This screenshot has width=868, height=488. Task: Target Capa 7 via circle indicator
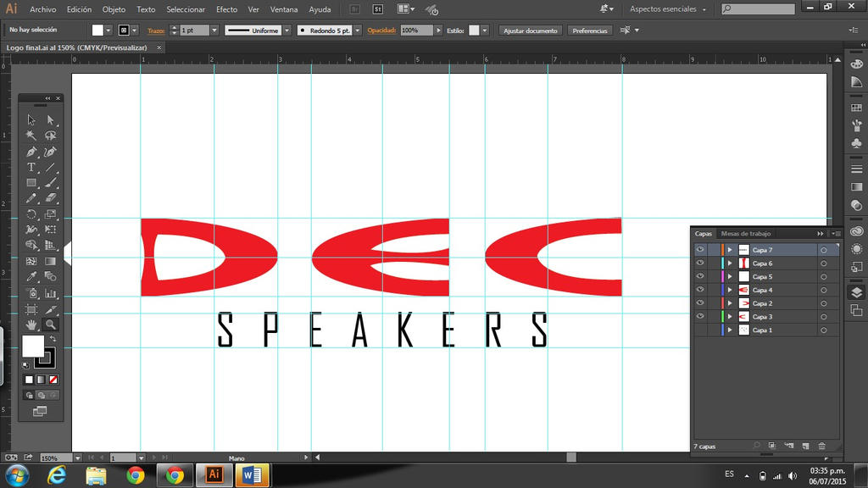[x=824, y=250]
